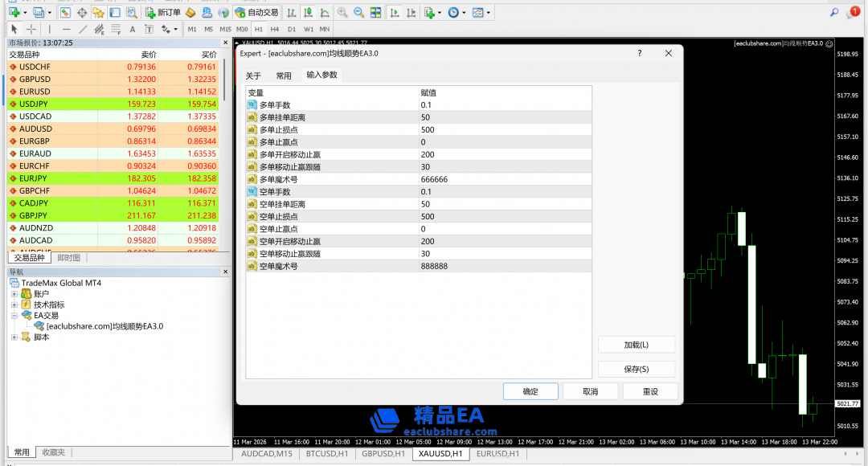The width and height of the screenshot is (868, 466).
Task: Select the horizontal line drawing tool
Action: (x=67, y=29)
